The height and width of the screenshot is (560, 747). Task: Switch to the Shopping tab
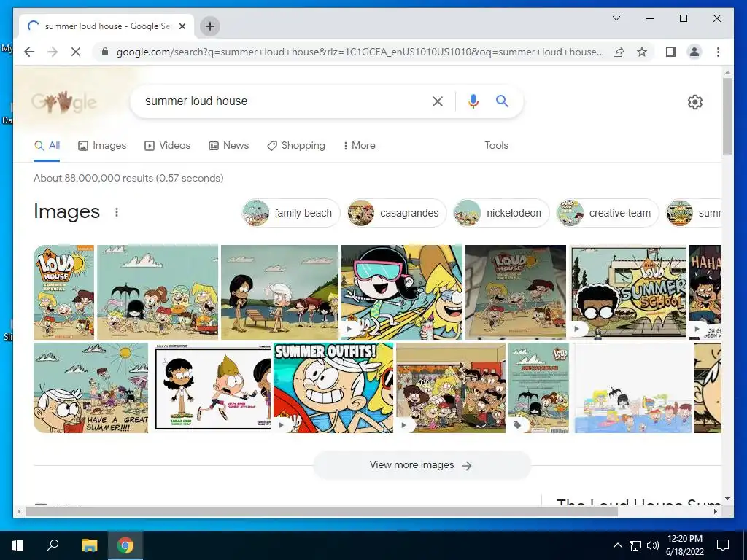tap(296, 145)
